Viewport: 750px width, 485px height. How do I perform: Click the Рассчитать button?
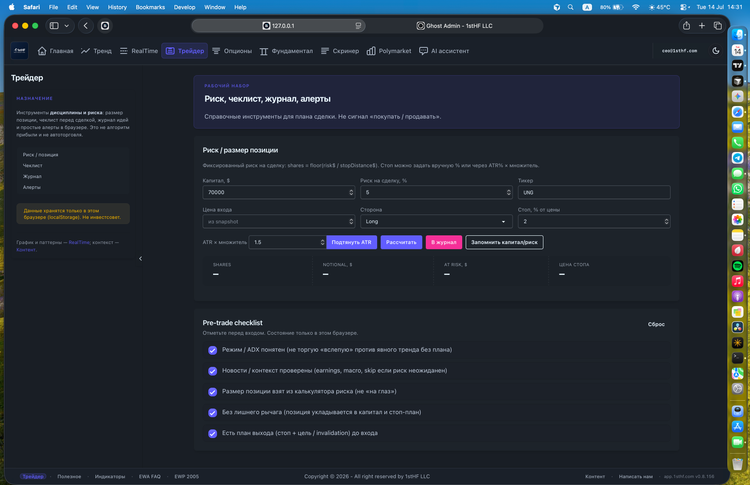[401, 242]
